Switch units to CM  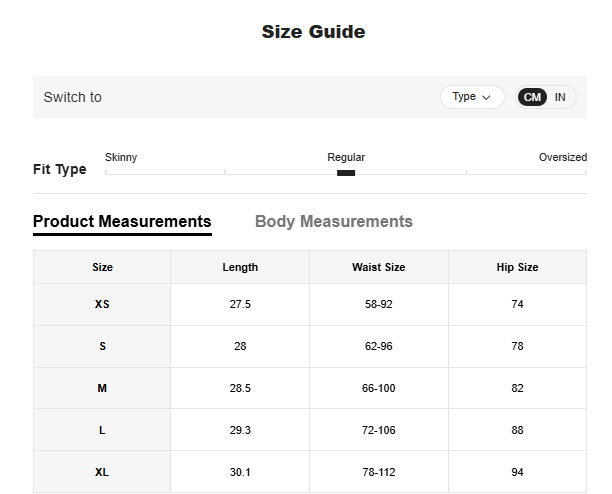tap(532, 97)
